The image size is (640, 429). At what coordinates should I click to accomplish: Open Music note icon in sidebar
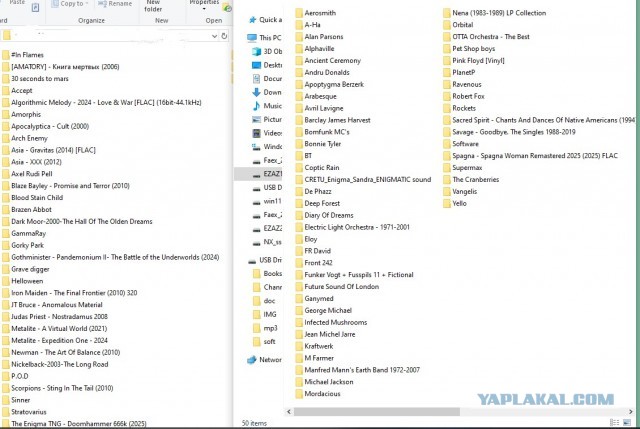click(x=256, y=106)
